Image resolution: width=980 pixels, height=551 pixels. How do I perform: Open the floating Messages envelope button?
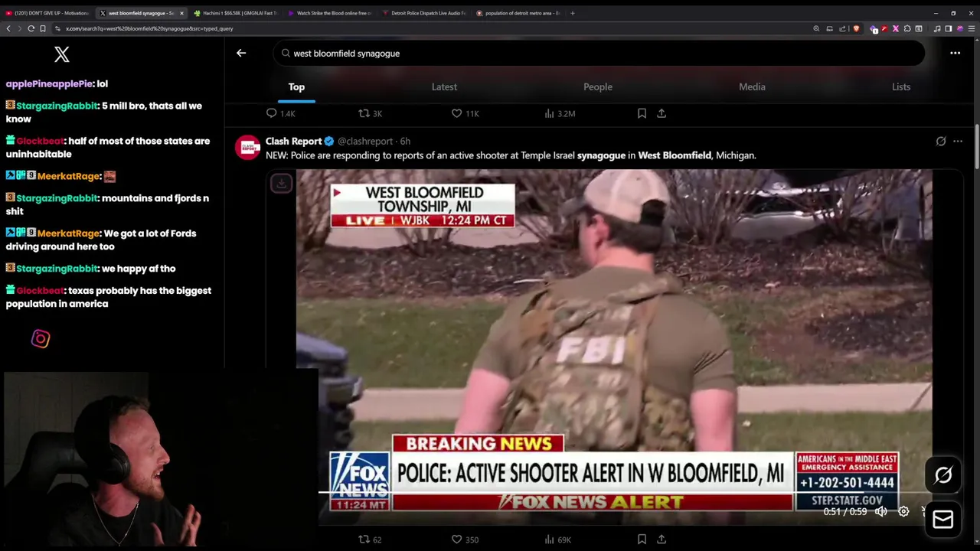point(943,520)
